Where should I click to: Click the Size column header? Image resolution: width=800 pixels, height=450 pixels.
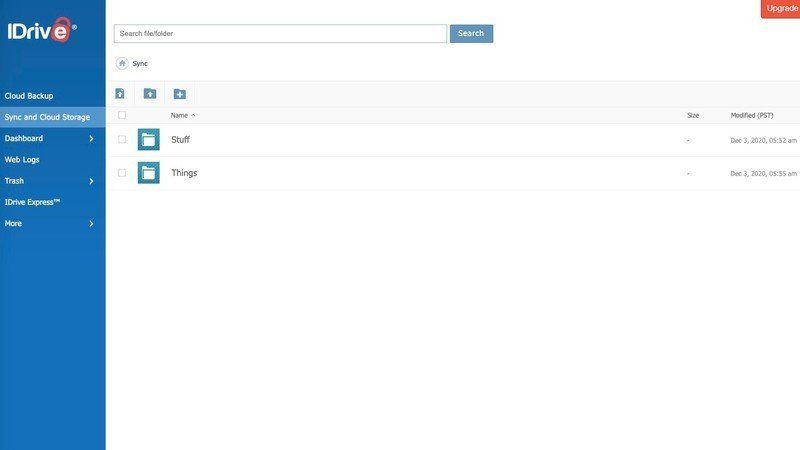click(x=693, y=116)
